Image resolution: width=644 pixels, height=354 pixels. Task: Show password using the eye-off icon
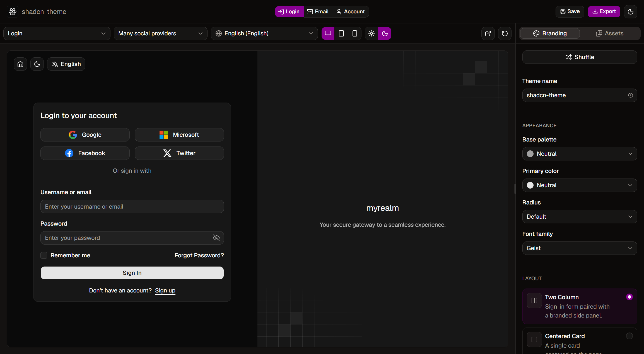(216, 238)
